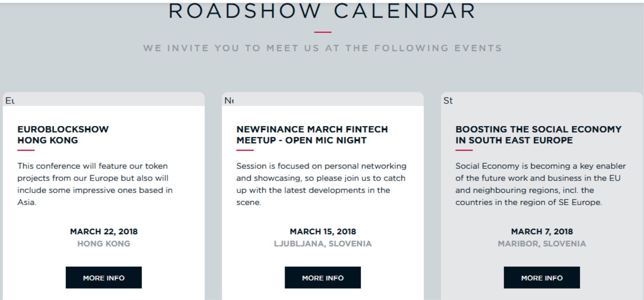Image resolution: width=644 pixels, height=300 pixels.
Task: Click the description starting 'Social Economy is becoming'
Action: (541, 184)
